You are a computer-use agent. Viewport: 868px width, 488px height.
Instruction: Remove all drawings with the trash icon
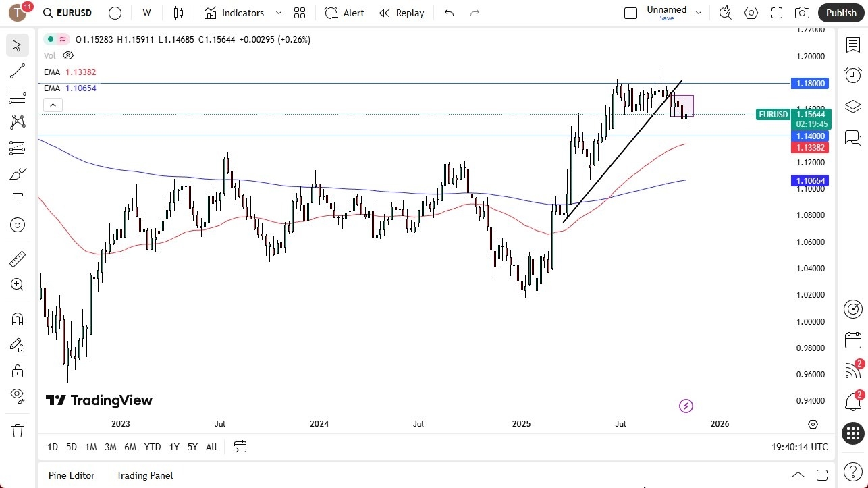click(x=18, y=430)
